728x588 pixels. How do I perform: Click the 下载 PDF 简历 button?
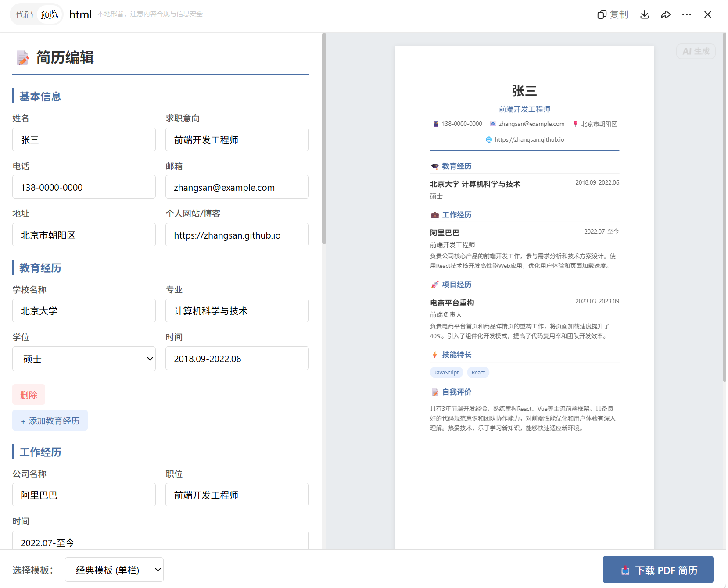658,570
